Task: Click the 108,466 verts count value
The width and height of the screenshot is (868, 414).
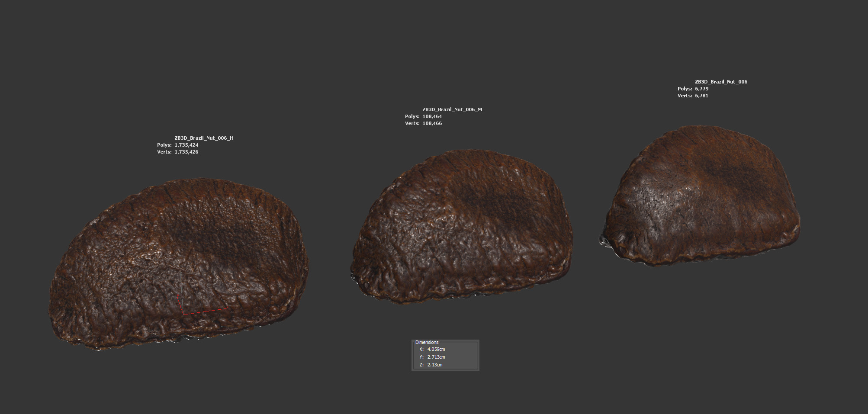Action: [432, 123]
